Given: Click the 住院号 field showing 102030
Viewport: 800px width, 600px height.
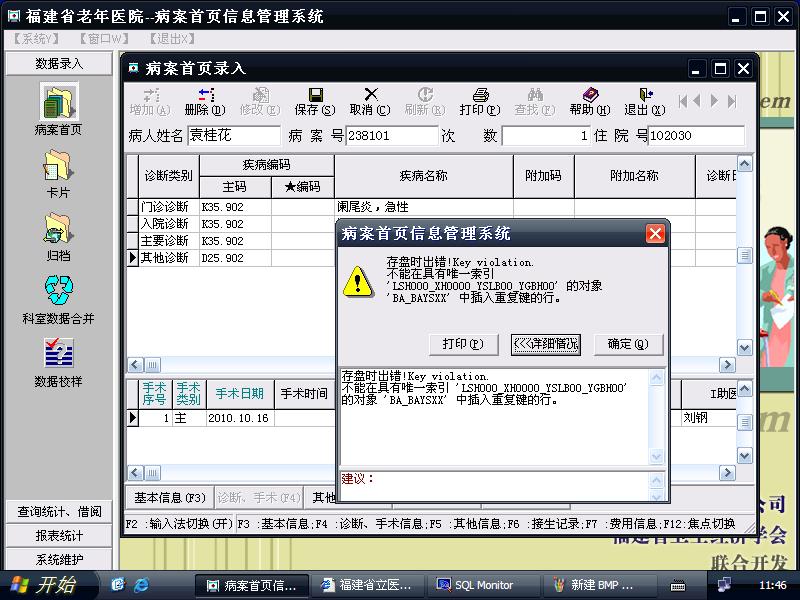Looking at the screenshot, I should (696, 136).
